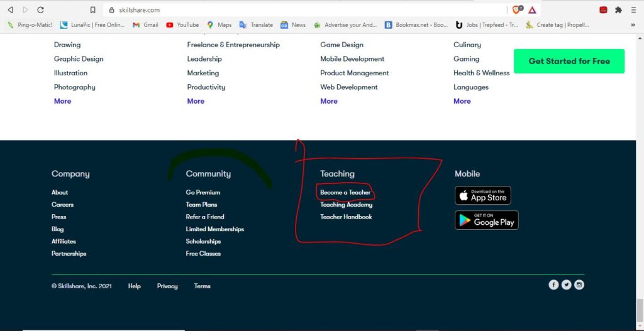This screenshot has width=644, height=331.
Task: Open the Drawing category link
Action: pos(67,45)
